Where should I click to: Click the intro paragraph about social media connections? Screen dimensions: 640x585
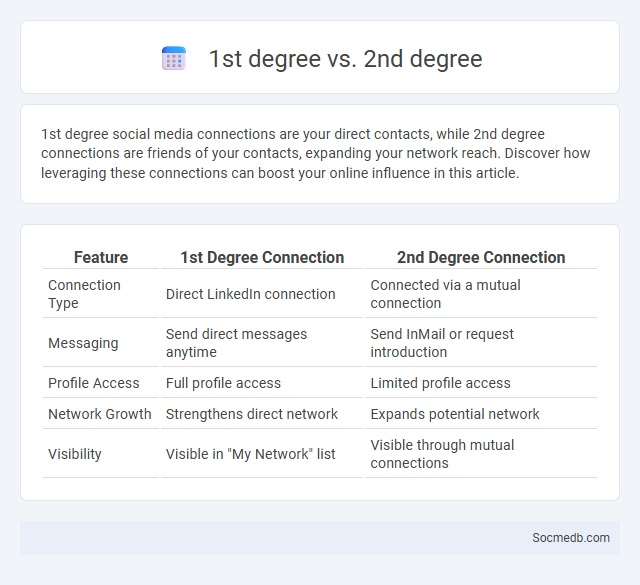(x=316, y=153)
